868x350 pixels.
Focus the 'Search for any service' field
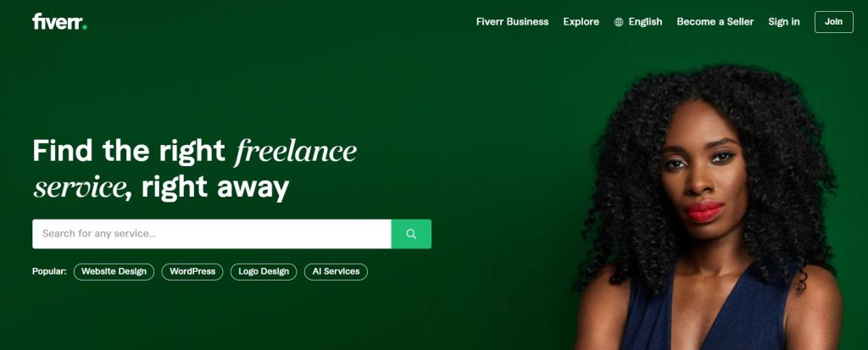pyautogui.click(x=212, y=234)
